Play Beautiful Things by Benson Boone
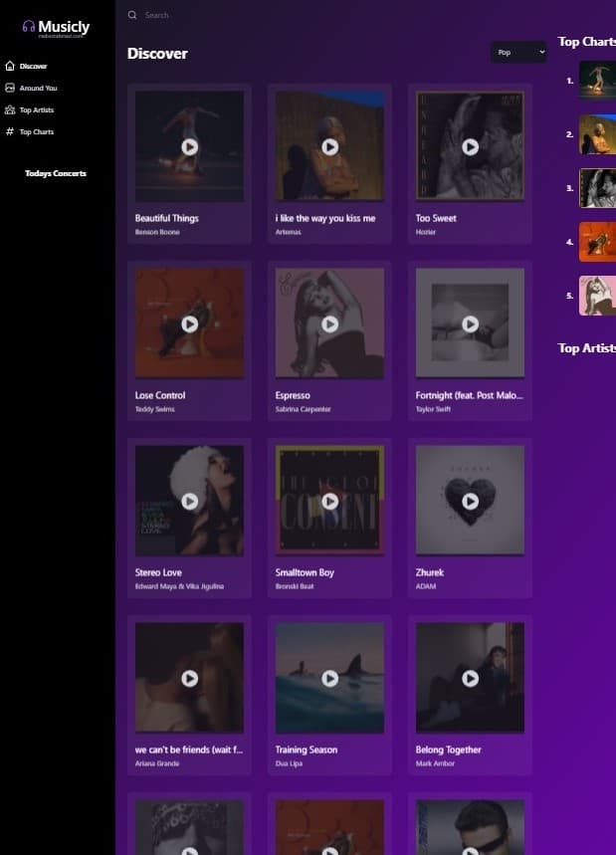The height and width of the screenshot is (855, 616). (190, 146)
